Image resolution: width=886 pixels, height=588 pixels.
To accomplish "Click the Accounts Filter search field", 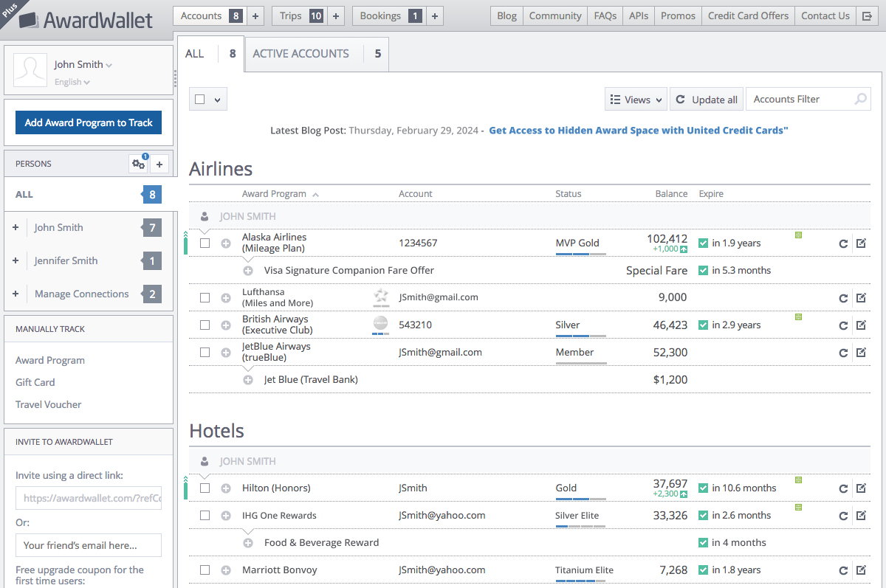I will pos(800,100).
